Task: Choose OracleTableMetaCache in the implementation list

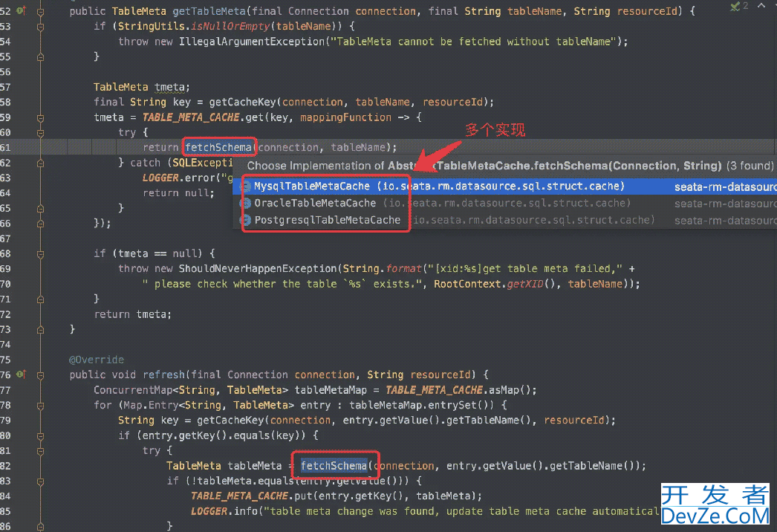Action: tap(315, 203)
